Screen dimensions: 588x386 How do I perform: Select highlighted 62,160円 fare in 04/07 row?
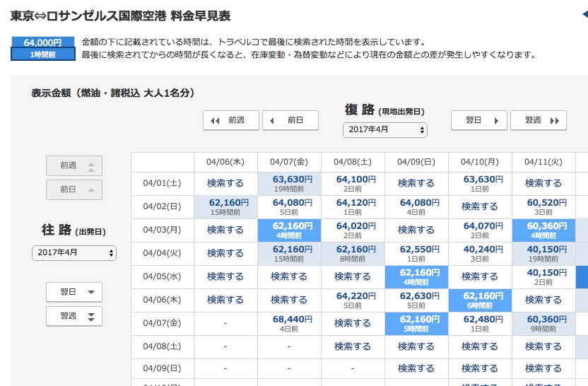click(x=416, y=324)
